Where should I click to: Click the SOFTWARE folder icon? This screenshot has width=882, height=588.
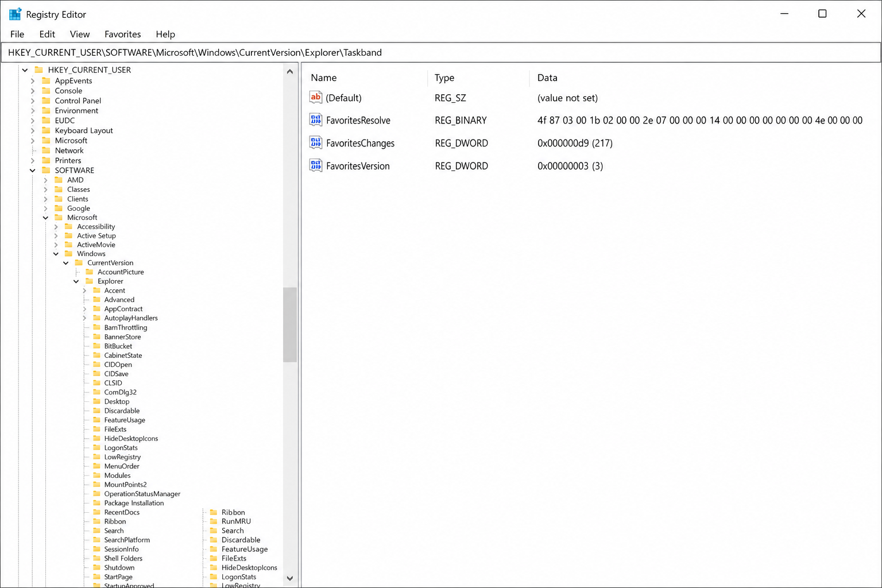tap(46, 170)
